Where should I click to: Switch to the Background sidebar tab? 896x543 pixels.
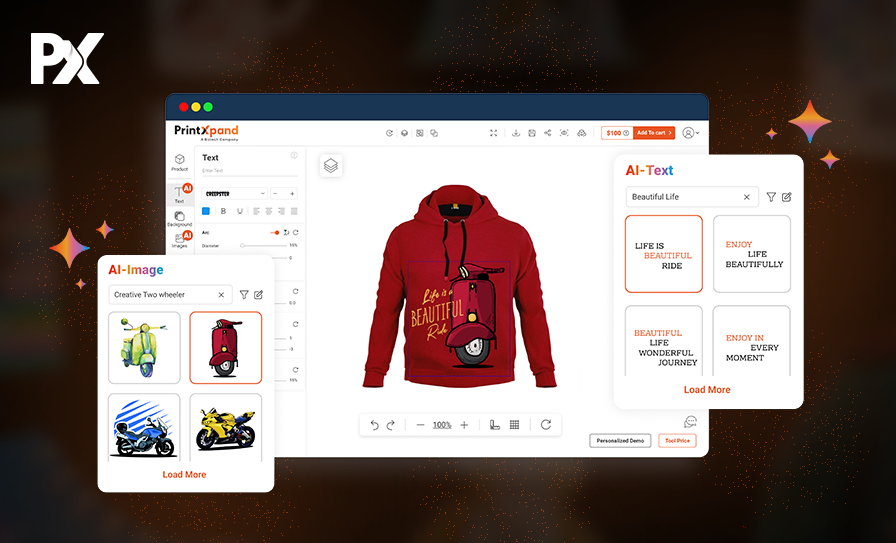pos(179,218)
